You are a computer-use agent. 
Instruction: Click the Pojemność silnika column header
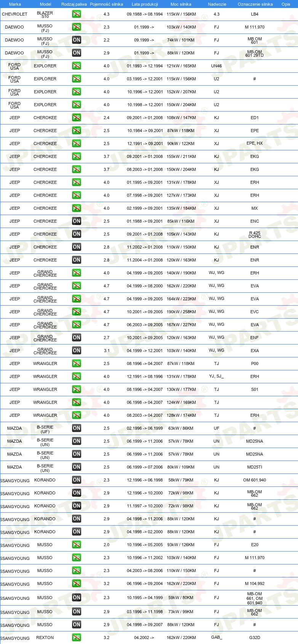[106, 4]
